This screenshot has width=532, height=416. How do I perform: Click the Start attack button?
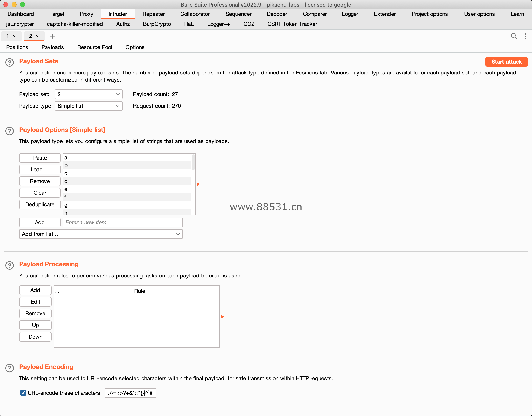[506, 62]
